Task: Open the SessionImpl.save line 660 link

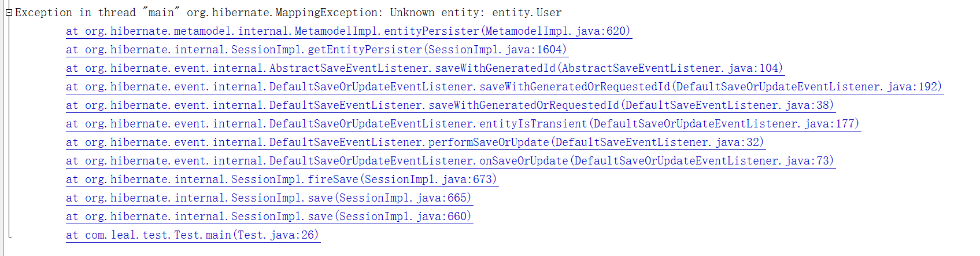Action: (x=269, y=217)
